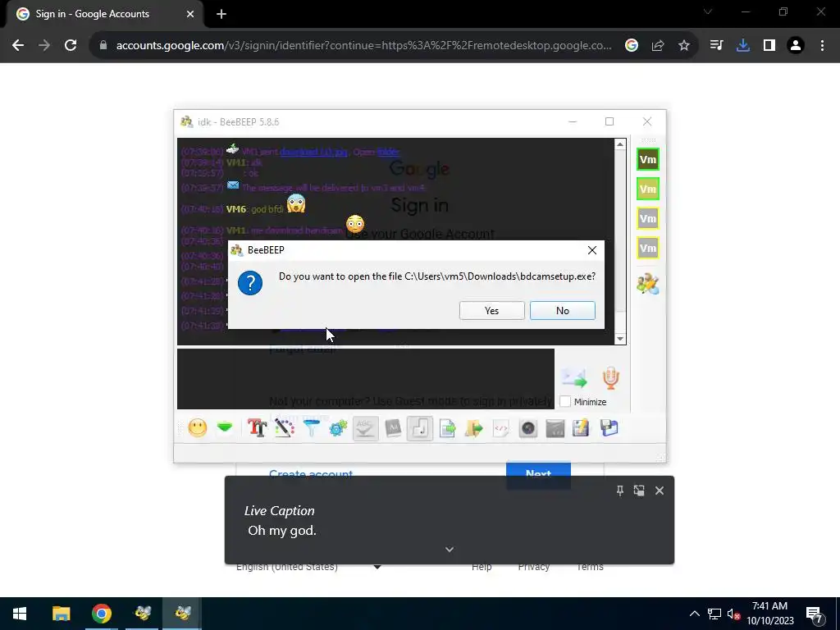Go back in Chrome
The image size is (840, 630).
18,46
